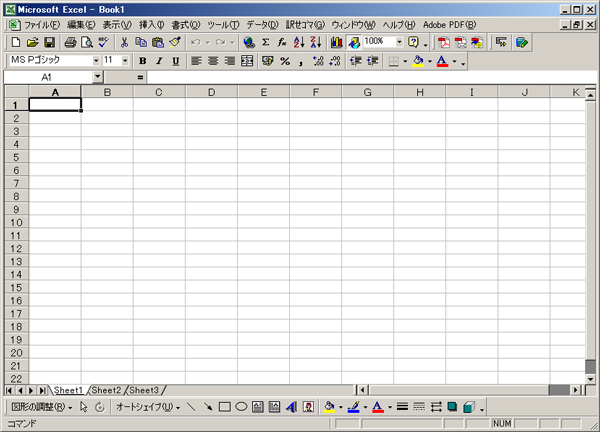Select the Format Painter brush
This screenshot has width=600, height=432.
(x=175, y=42)
